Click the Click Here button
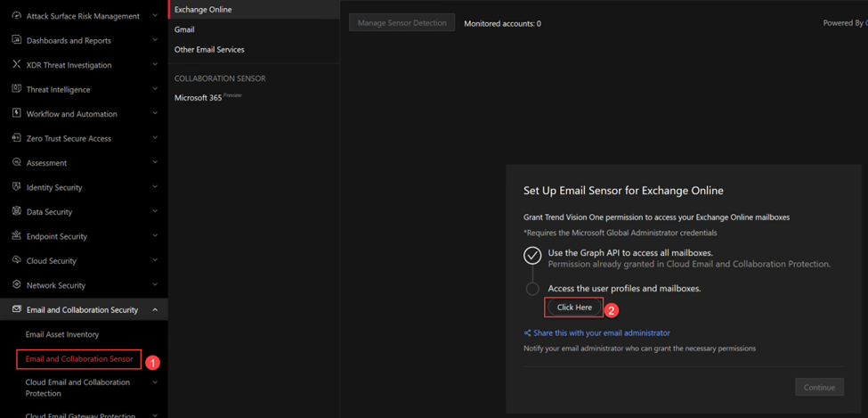 pos(574,307)
